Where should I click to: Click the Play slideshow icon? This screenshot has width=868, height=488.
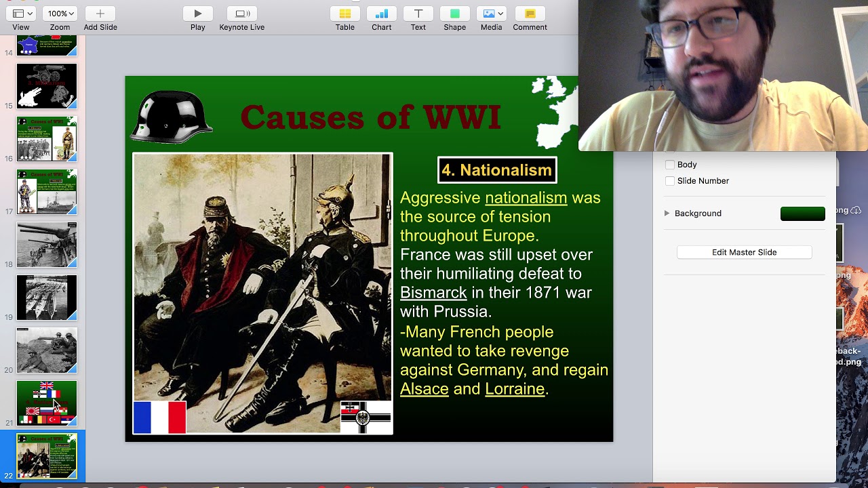(x=197, y=14)
